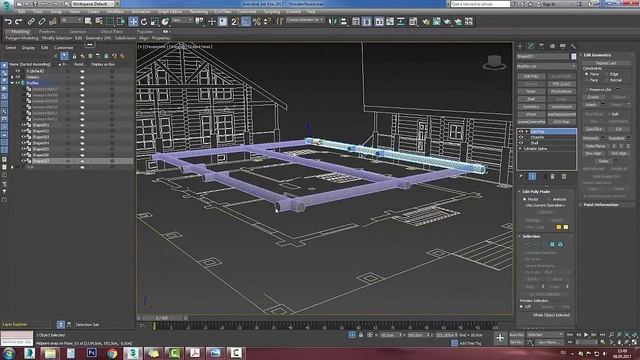
Task: Click the object color swatch beside name
Action: point(573,56)
